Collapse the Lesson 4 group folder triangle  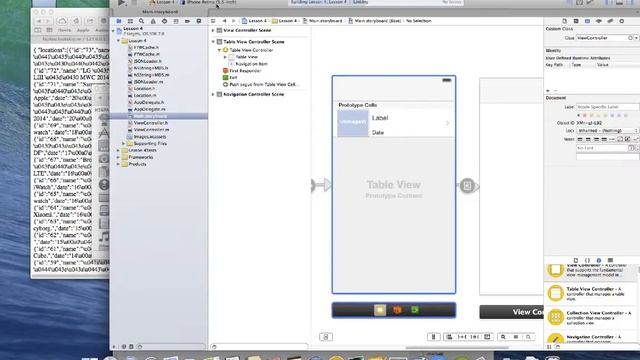point(119,41)
